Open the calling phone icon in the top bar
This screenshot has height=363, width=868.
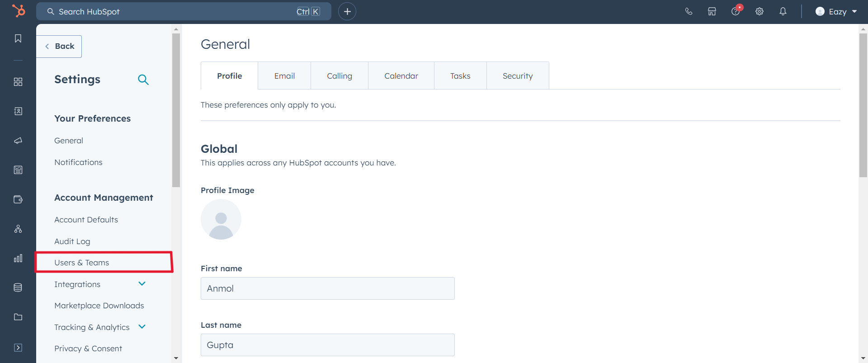689,11
